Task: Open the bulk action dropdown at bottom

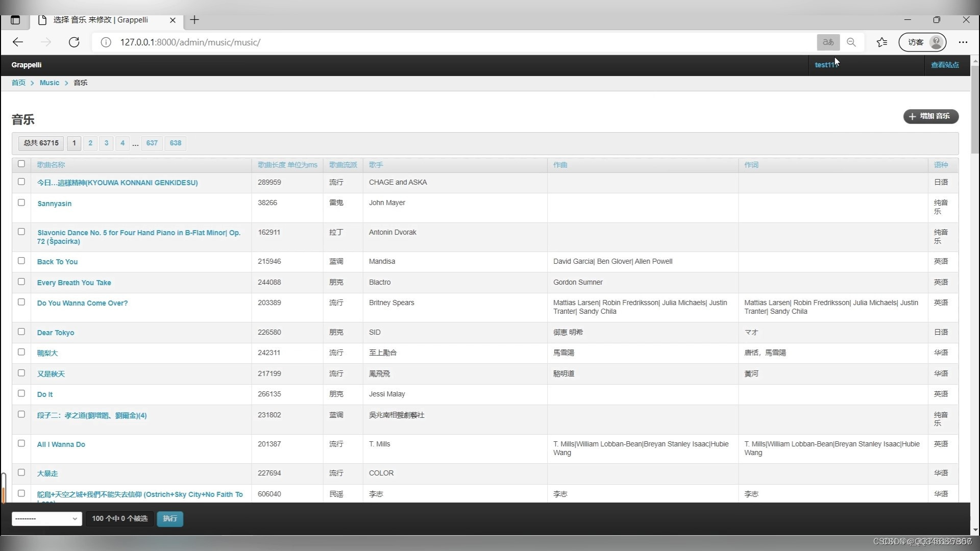Action: [46, 519]
